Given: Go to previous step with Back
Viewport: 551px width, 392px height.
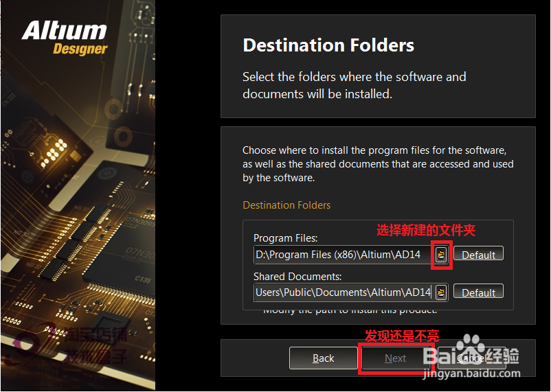Looking at the screenshot, I should tap(323, 358).
